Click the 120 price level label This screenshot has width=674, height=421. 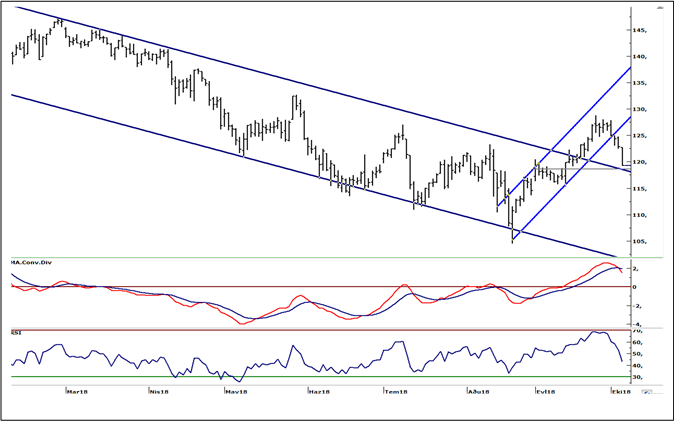click(641, 162)
